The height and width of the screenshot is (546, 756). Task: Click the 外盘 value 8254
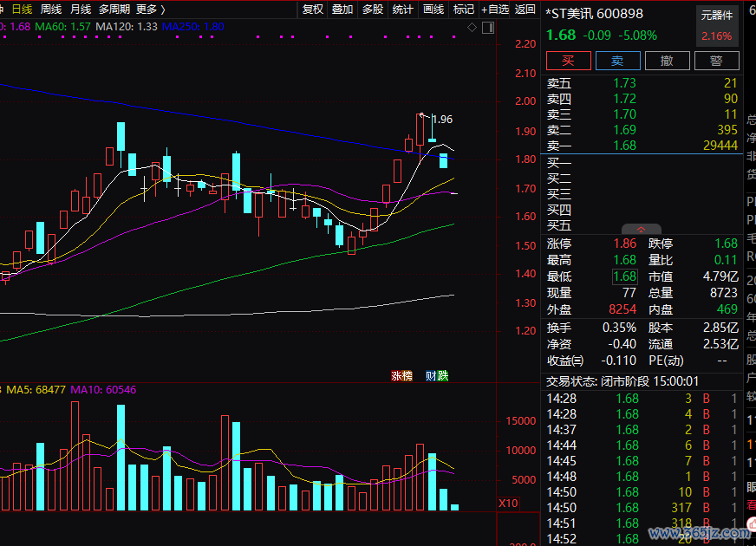[622, 309]
